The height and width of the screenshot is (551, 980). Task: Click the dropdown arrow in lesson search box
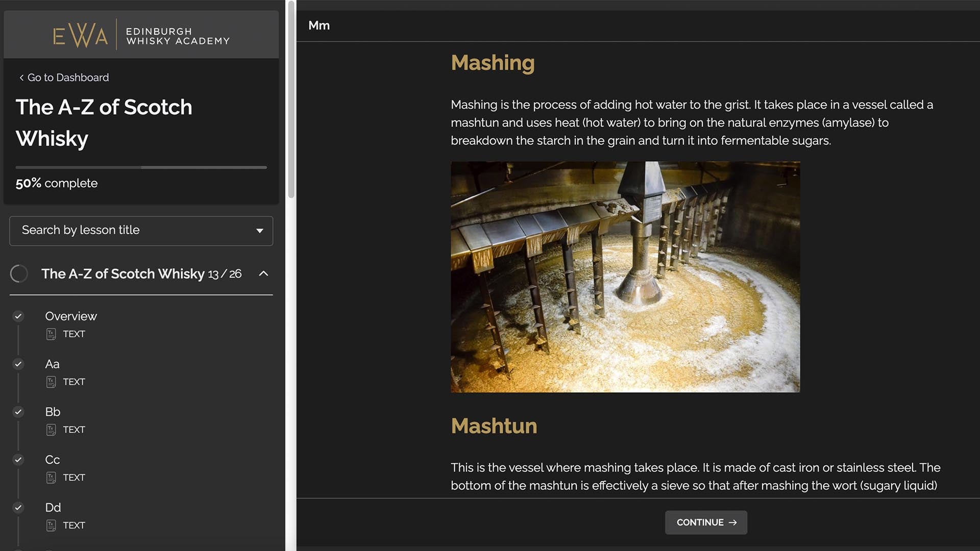tap(260, 231)
